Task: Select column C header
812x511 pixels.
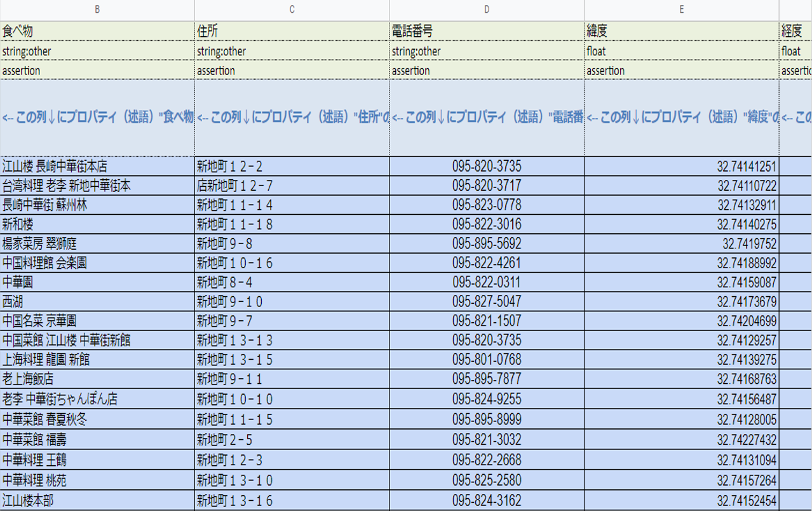Action: 292,10
